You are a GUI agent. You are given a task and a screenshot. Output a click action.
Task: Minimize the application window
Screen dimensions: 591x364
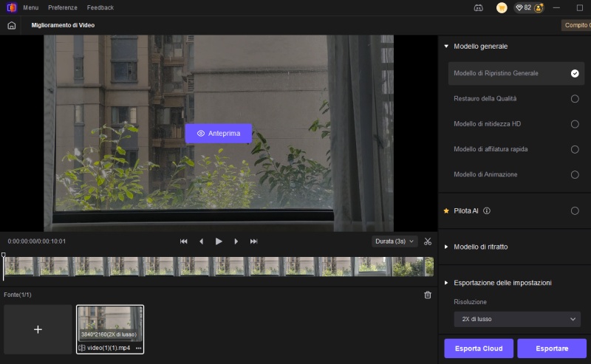(x=556, y=7)
